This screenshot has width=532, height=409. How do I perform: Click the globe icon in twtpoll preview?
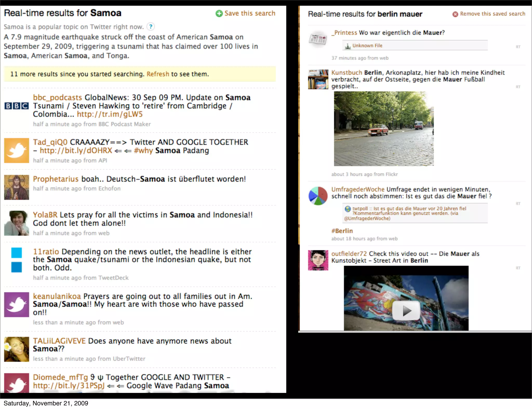point(348,209)
